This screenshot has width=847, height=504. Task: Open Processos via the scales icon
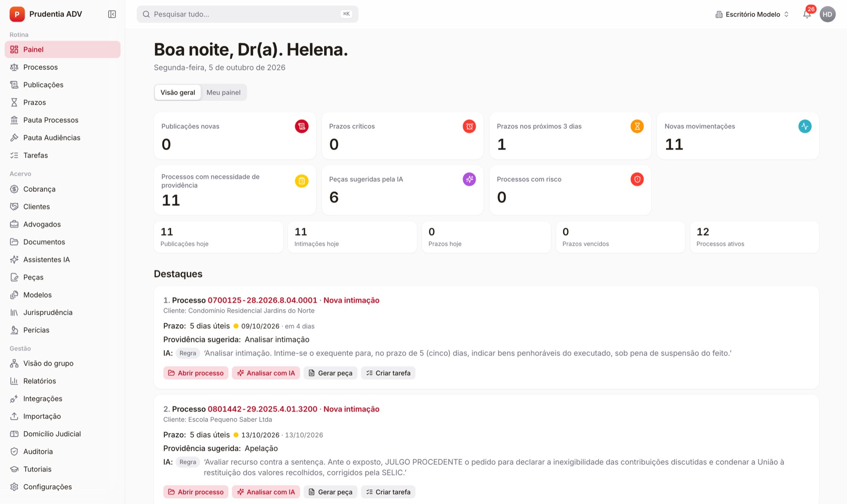tap(14, 67)
